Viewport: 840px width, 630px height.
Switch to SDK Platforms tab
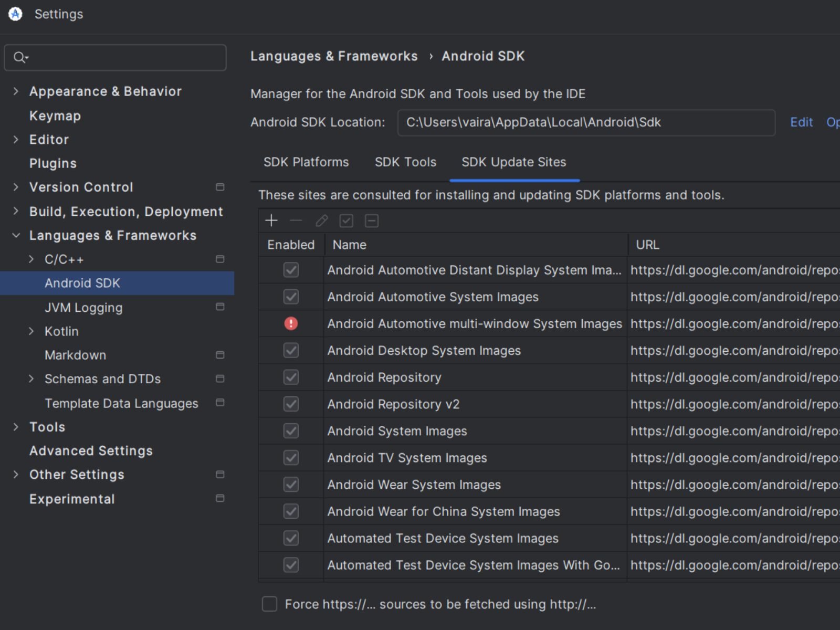coord(306,162)
